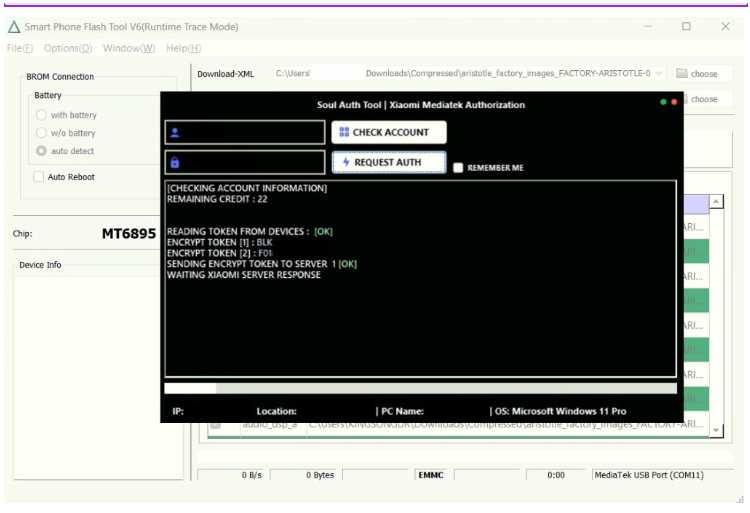
Task: Click 'ENCRYPT TOKEN [1]' log line
Action: click(220, 242)
